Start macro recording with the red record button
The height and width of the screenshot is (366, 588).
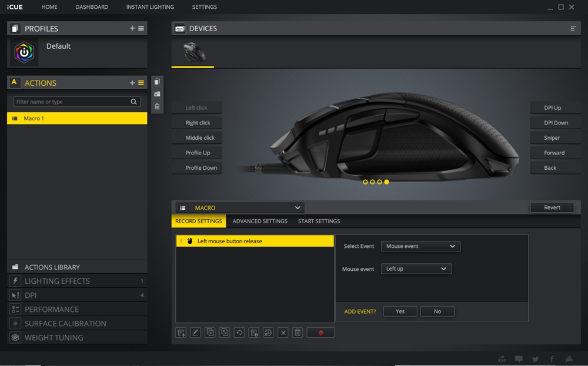[x=320, y=333]
